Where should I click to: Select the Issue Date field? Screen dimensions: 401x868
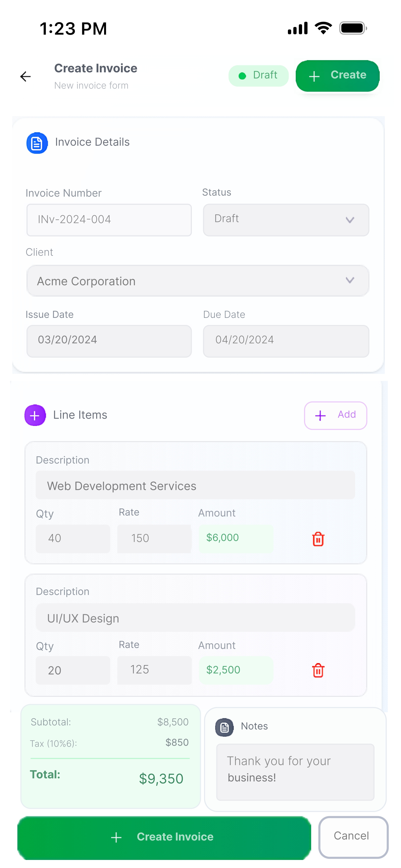(109, 341)
